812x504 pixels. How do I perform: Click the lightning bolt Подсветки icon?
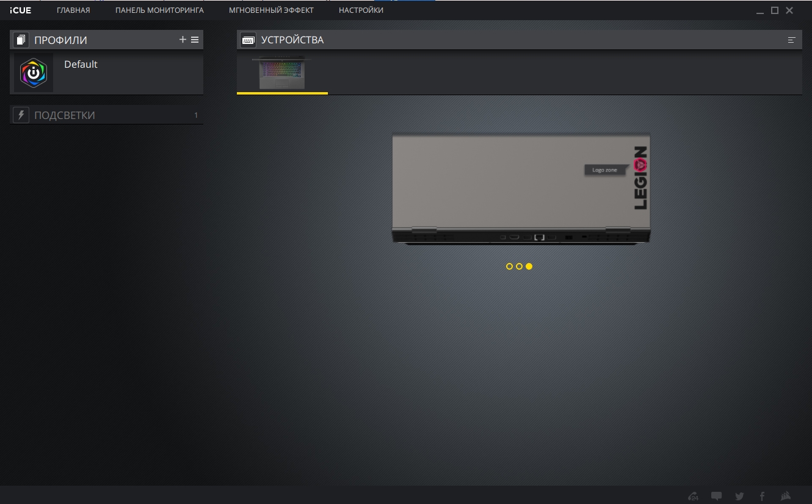click(21, 115)
